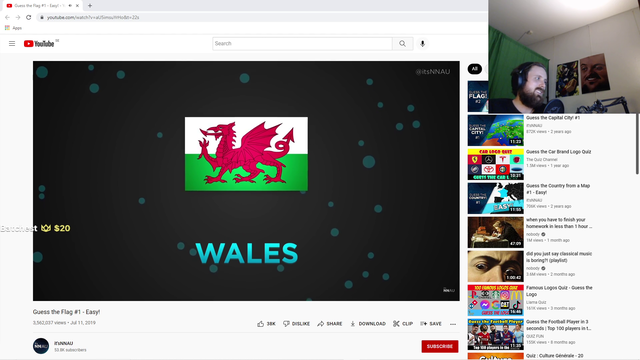Click the search magnifier button
Viewport: 640px width, 360px height.
[x=402, y=44]
